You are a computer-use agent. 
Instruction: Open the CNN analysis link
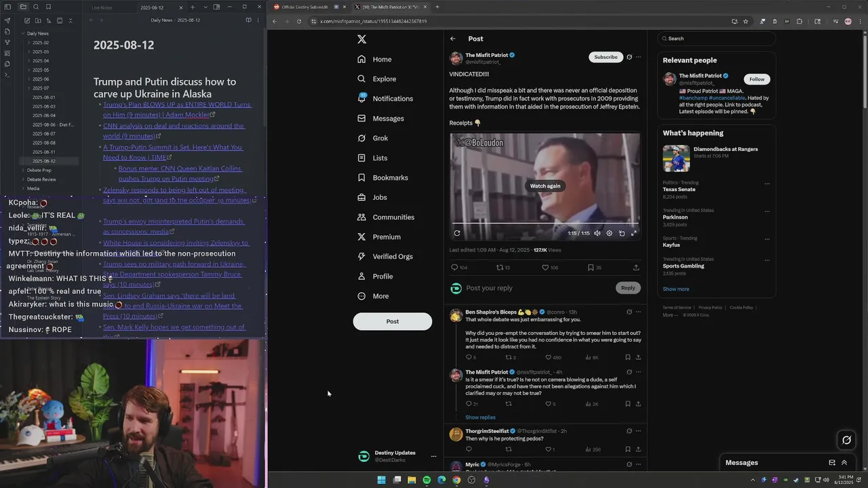[x=174, y=131]
